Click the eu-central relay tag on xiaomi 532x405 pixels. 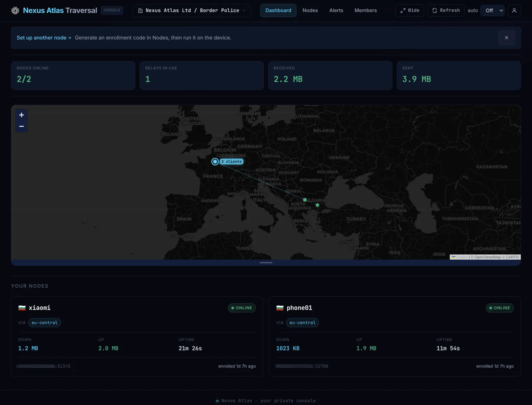point(45,323)
